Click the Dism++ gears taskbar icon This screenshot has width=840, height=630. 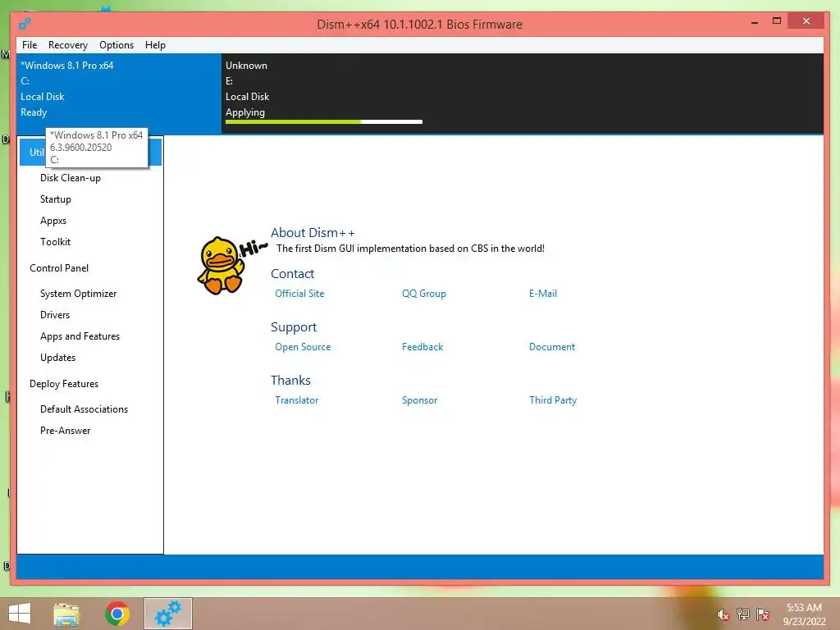point(167,614)
